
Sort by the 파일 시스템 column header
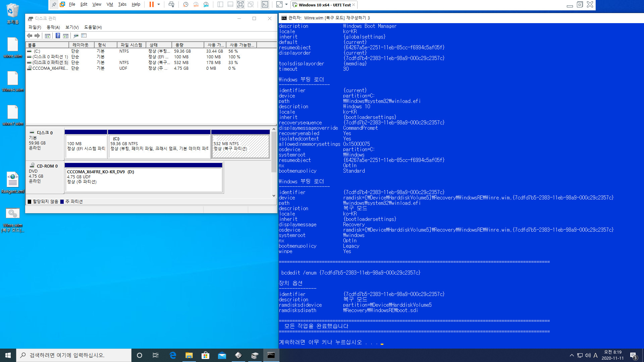[x=131, y=45]
